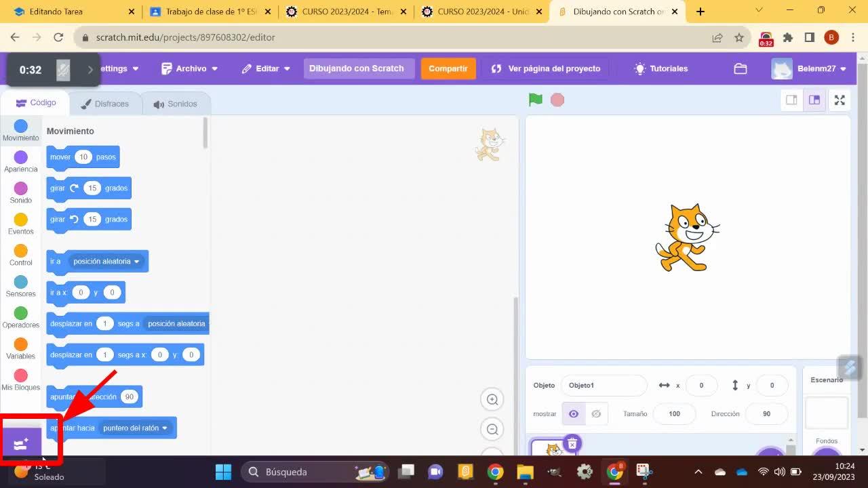Click degrees value in girar clockwise block
The image size is (868, 488).
click(92, 188)
